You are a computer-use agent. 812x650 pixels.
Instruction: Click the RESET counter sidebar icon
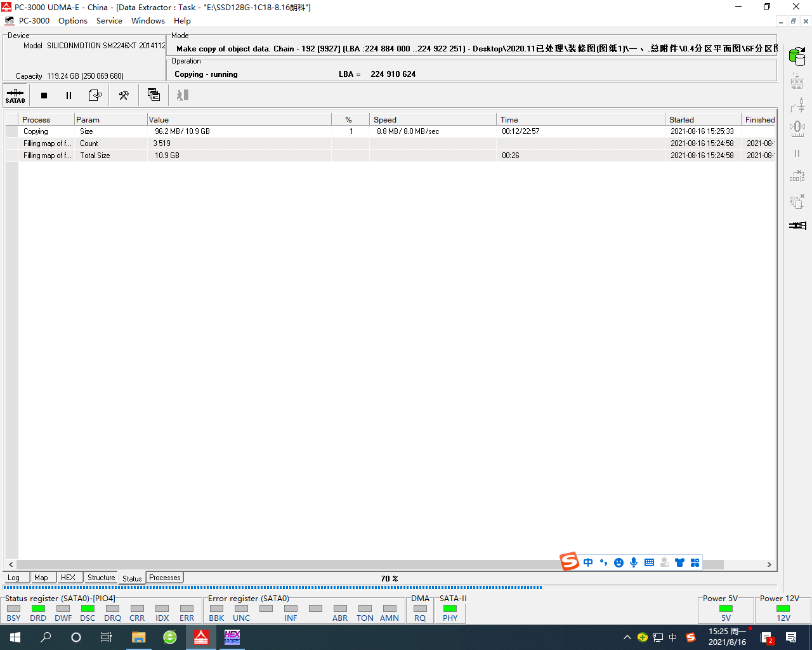coord(797,81)
